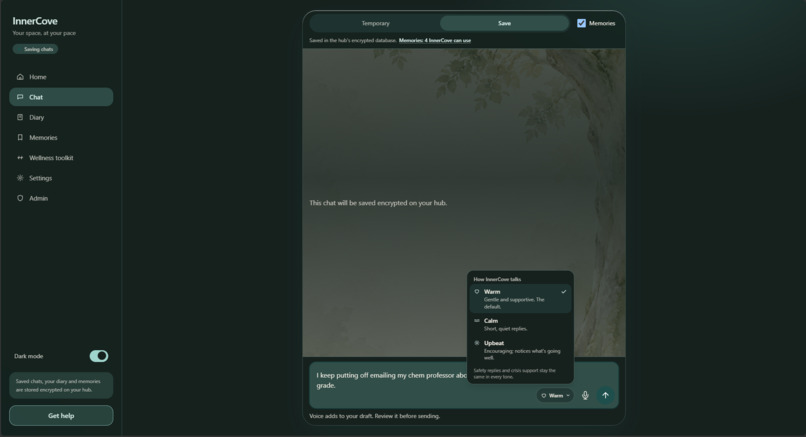The image size is (806, 437).
Task: Choose the Calm tone option
Action: pyautogui.click(x=520, y=324)
